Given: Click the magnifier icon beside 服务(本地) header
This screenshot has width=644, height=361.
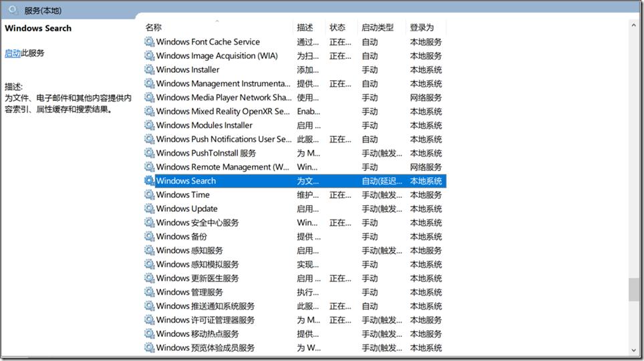Looking at the screenshot, I should pyautogui.click(x=13, y=9).
